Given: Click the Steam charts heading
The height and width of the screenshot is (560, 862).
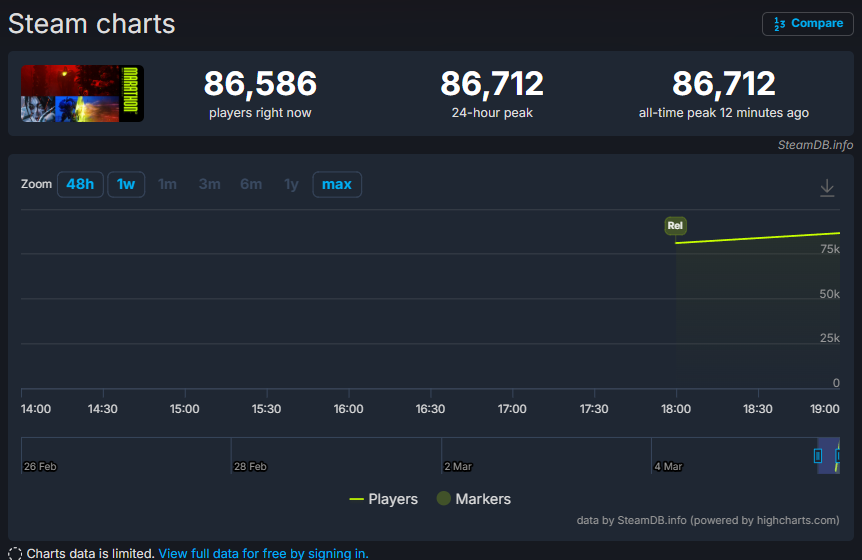Looking at the screenshot, I should click(x=92, y=24).
